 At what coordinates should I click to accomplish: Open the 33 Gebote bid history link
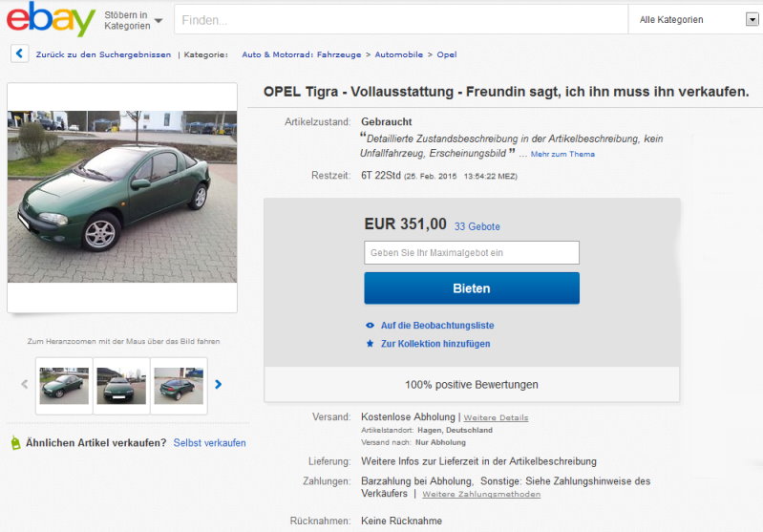477,226
